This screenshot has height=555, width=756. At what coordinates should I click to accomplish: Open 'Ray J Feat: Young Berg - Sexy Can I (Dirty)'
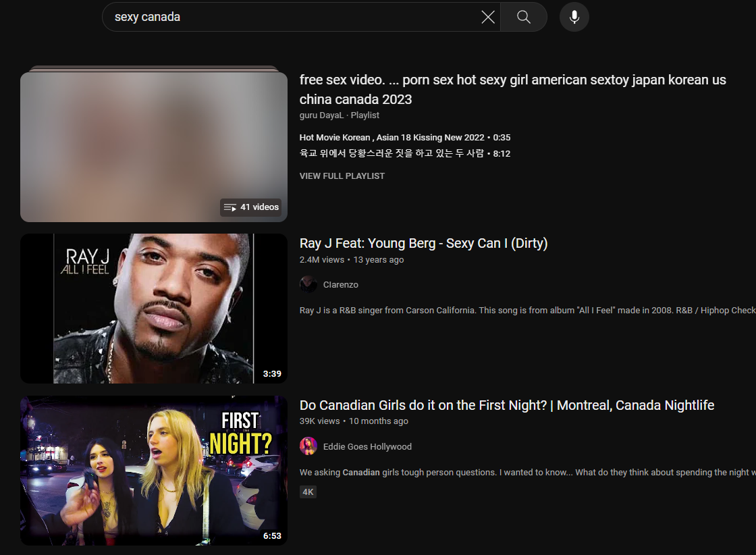(423, 244)
